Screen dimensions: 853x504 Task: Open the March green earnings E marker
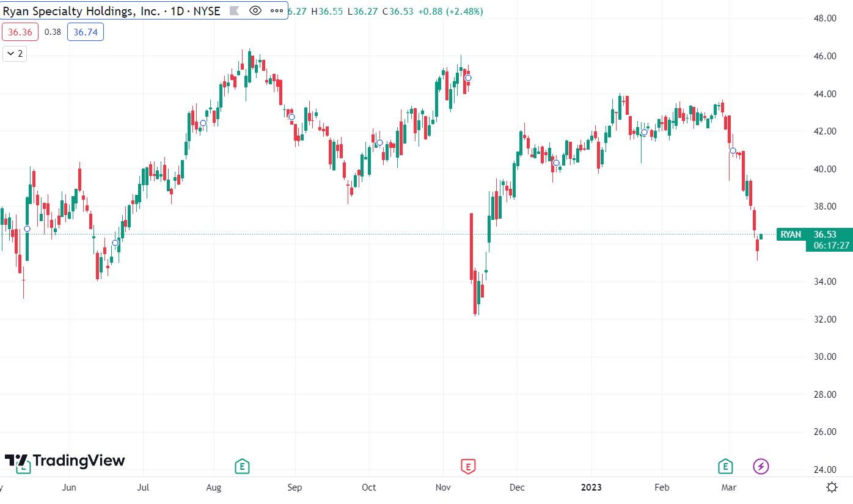[725, 467]
